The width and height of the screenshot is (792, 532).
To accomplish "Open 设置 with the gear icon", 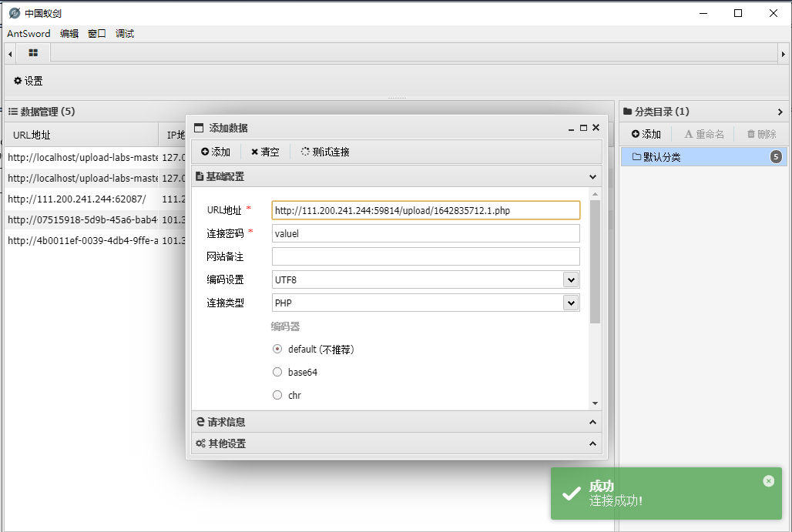I will click(29, 81).
